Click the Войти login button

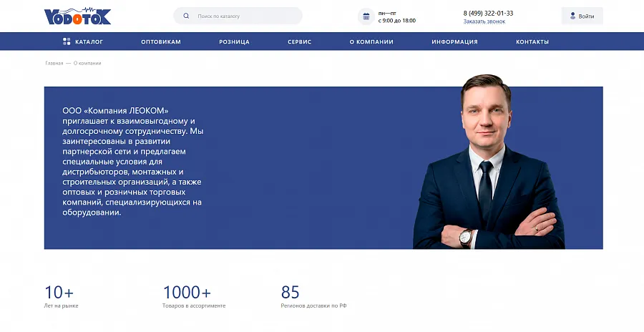point(582,16)
